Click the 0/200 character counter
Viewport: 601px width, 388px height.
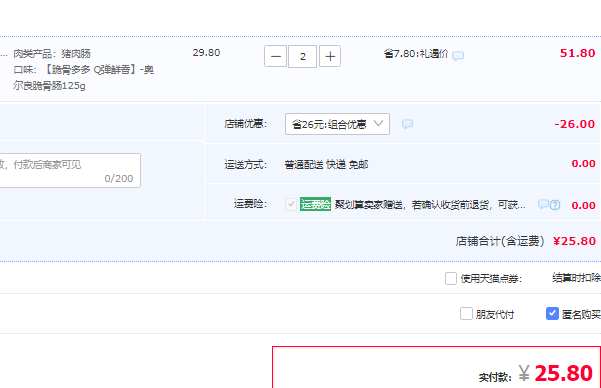click(x=119, y=178)
